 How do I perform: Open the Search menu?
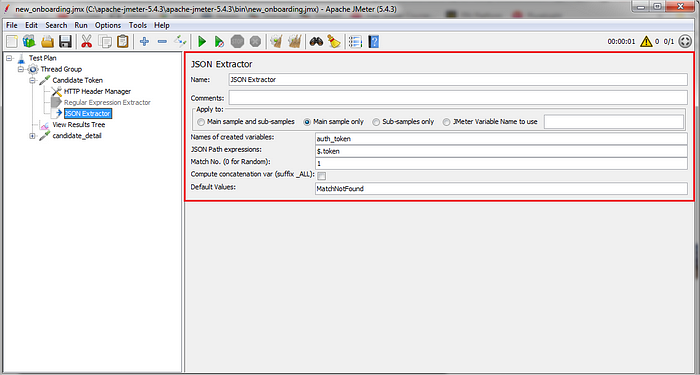click(x=56, y=25)
